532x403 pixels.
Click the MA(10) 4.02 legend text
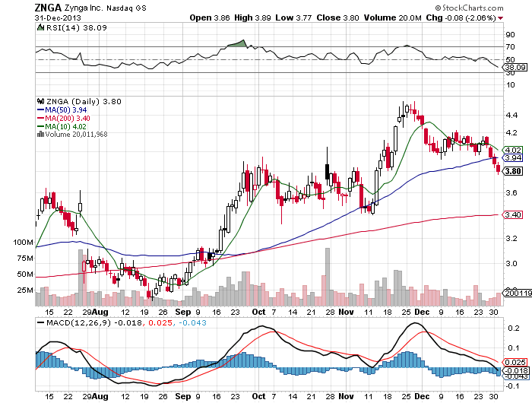(66, 126)
